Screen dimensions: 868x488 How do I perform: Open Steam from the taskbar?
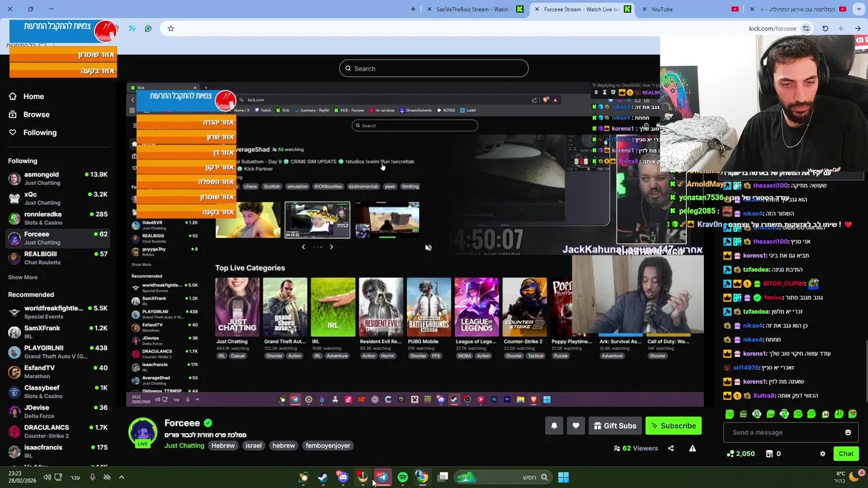[x=323, y=477]
